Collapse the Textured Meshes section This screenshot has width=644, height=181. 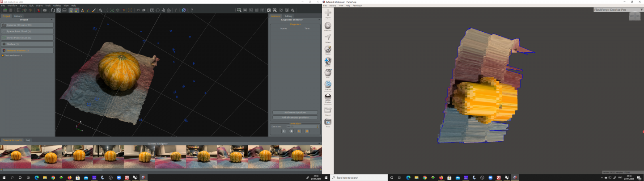[27, 51]
